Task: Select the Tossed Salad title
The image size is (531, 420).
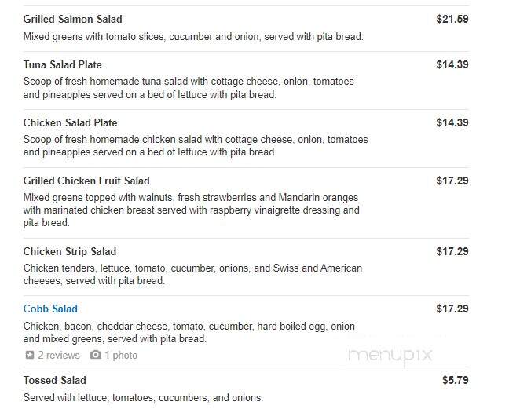Action: (x=54, y=380)
